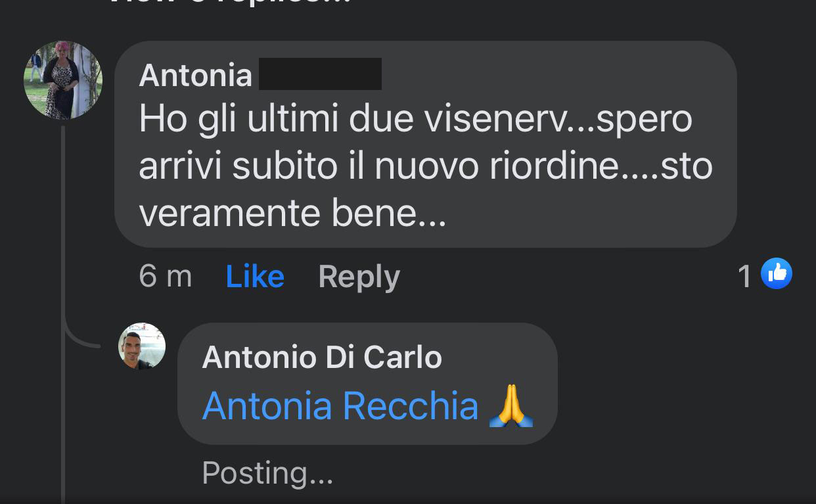Click the praying hands emoji
The height and width of the screenshot is (504, 816).
click(x=511, y=406)
